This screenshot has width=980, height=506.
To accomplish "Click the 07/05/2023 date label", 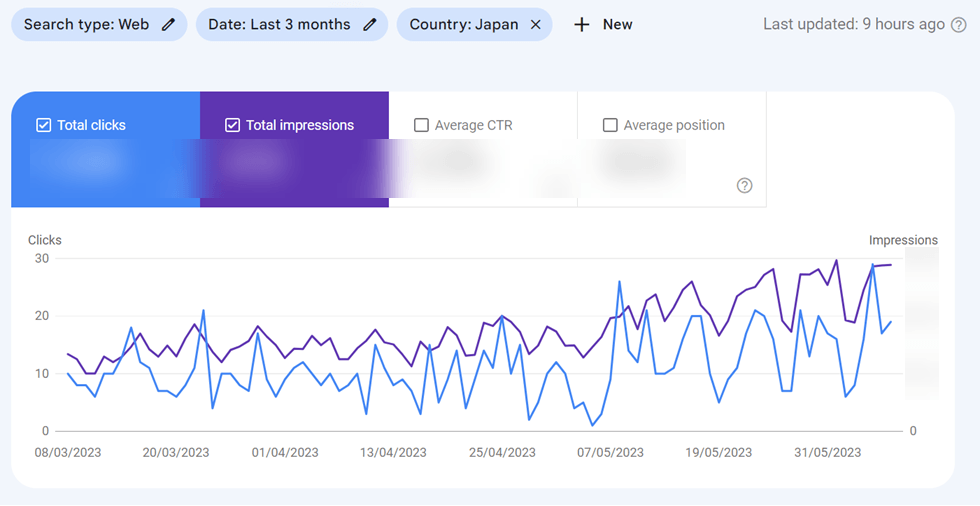I will tap(610, 452).
